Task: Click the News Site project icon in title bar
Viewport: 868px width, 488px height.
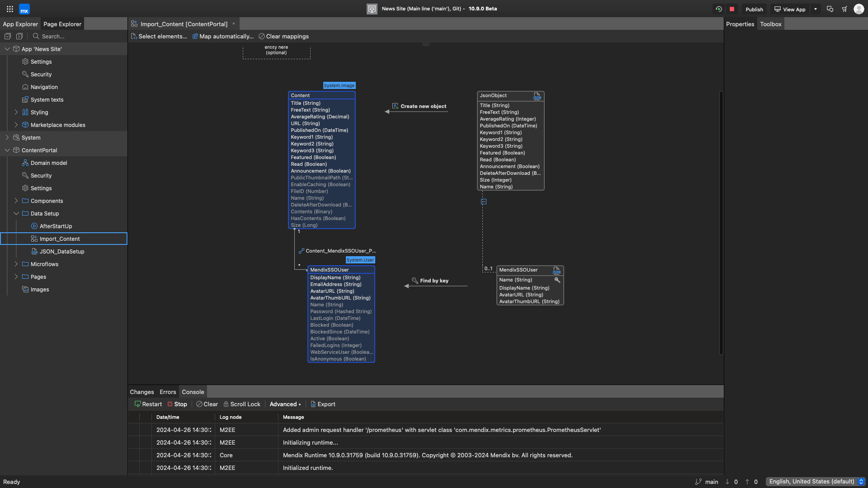Action: click(x=372, y=9)
